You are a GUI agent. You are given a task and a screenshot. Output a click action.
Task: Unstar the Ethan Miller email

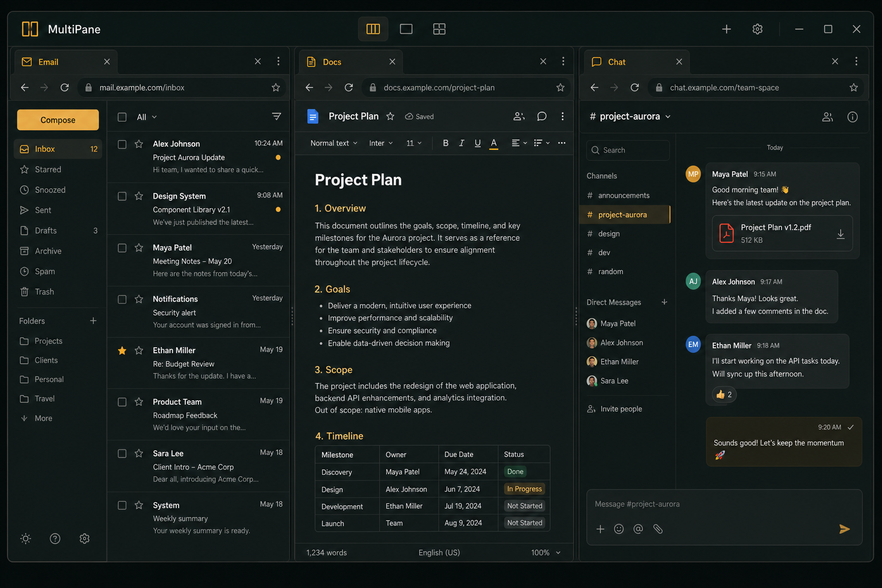[122, 350]
